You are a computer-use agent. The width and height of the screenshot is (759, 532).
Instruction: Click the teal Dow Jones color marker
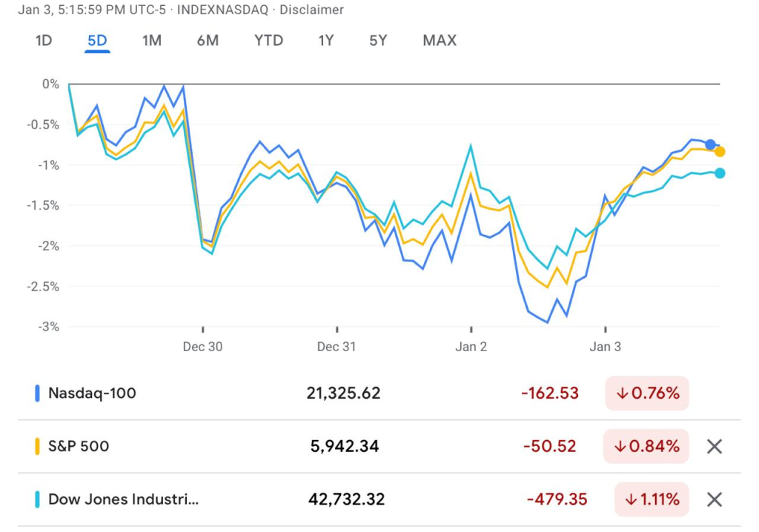pos(37,499)
